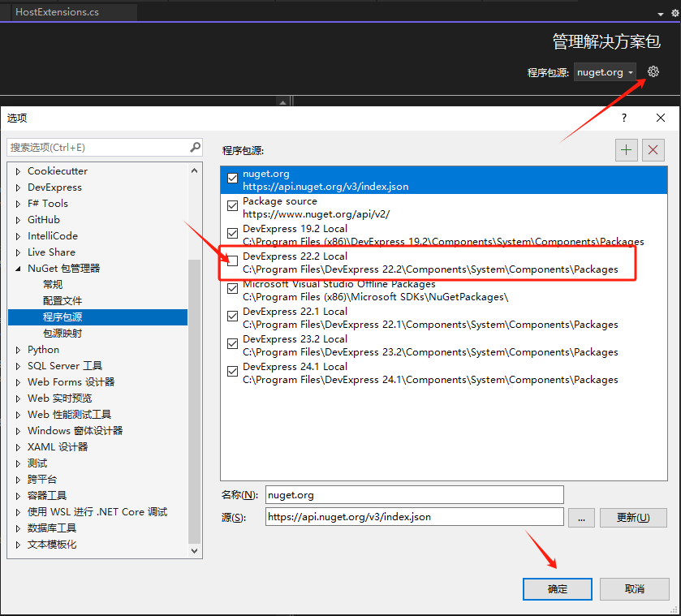This screenshot has height=616, width=681.
Task: Expand the F# Tools node
Action: 18,204
